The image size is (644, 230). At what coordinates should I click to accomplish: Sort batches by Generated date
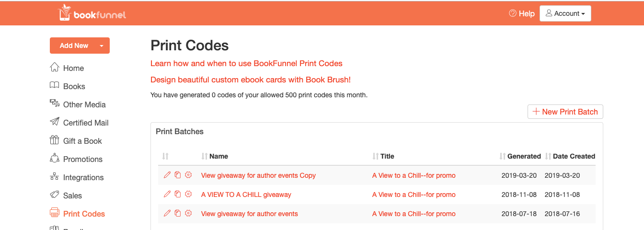point(524,156)
